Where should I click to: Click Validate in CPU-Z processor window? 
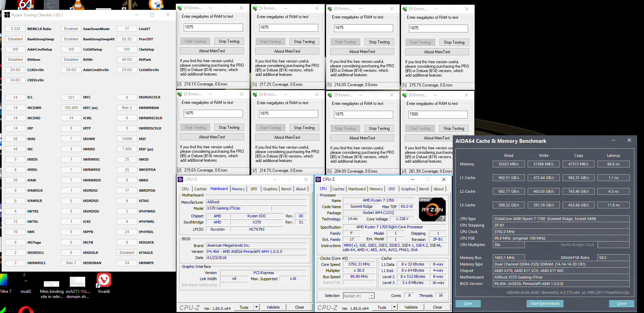[411, 307]
